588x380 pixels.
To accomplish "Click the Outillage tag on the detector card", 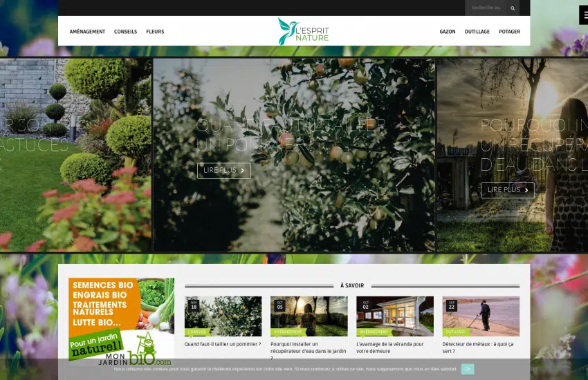I will tap(455, 332).
